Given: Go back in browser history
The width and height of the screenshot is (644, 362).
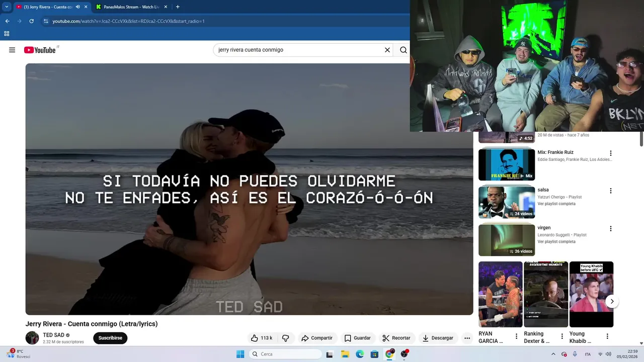Looking at the screenshot, I should [7, 21].
